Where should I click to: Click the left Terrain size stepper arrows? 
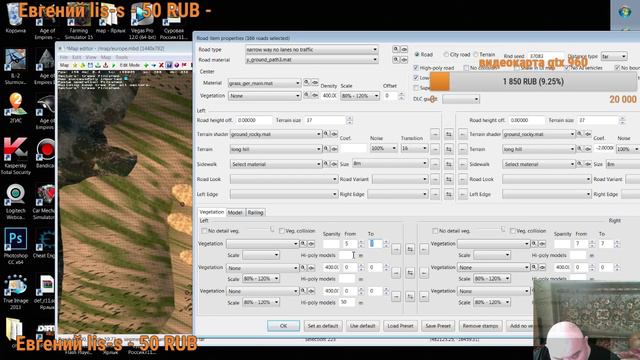(x=349, y=120)
